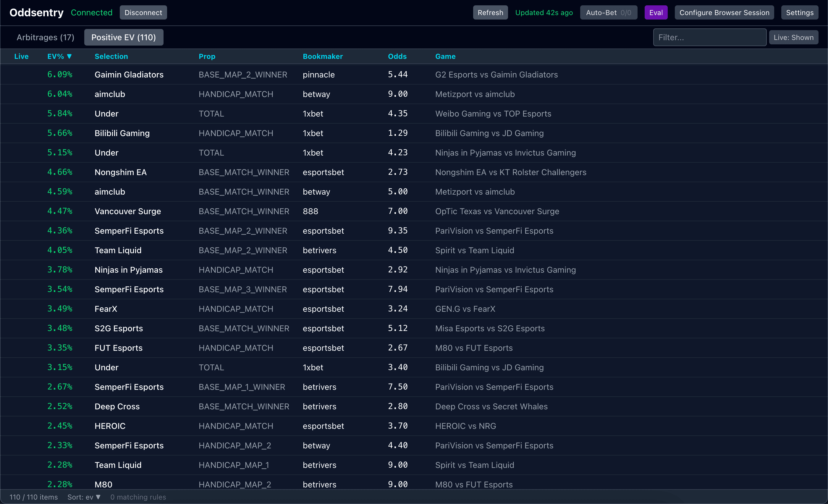Open the Eval panel
828x504 pixels.
(656, 12)
